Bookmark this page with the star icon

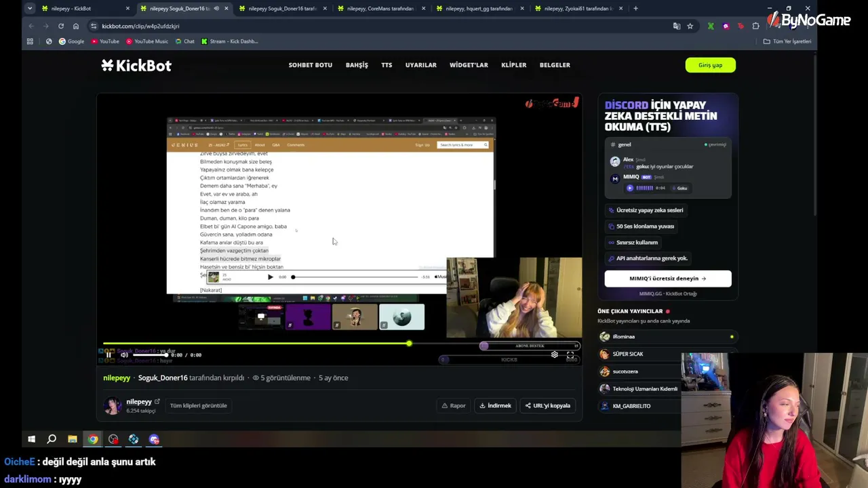(690, 26)
